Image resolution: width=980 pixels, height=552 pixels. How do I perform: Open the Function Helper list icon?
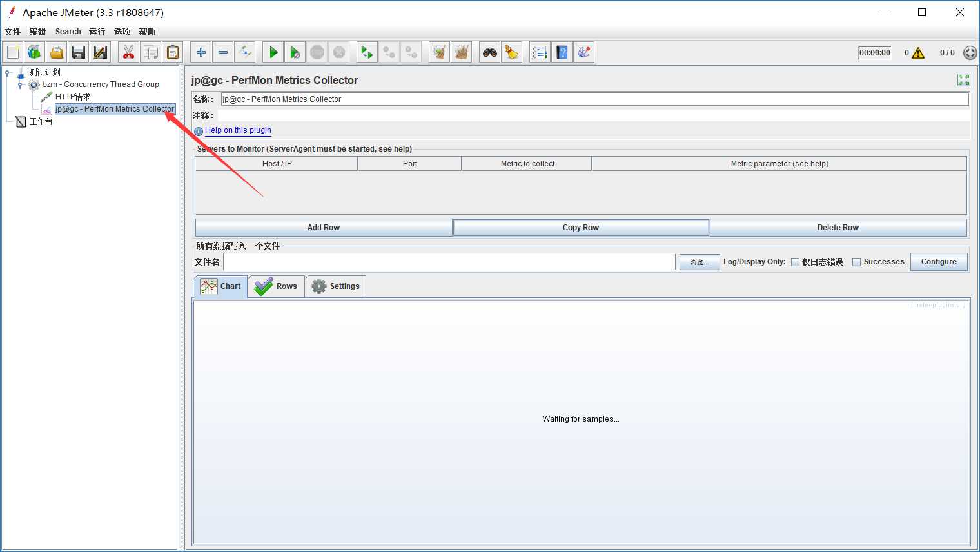540,52
